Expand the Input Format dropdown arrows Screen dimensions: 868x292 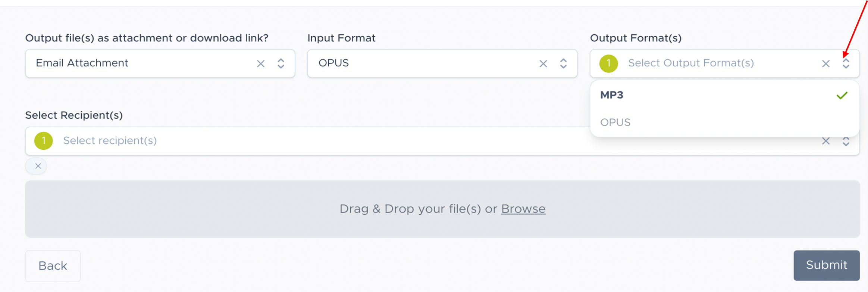pyautogui.click(x=563, y=63)
